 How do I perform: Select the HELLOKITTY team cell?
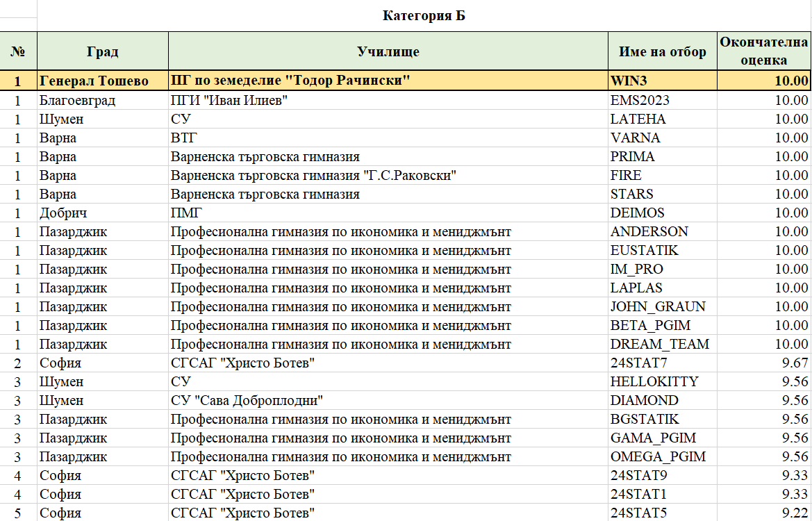click(x=663, y=381)
